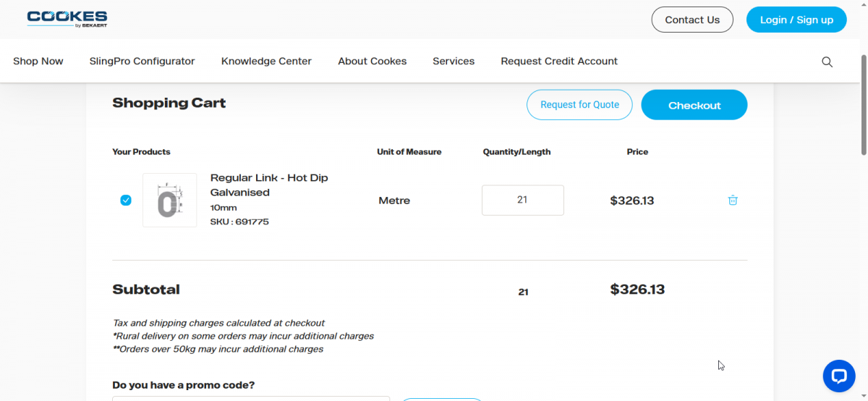Uncheck the Regular Link product checkbox
868x401 pixels.
click(126, 200)
